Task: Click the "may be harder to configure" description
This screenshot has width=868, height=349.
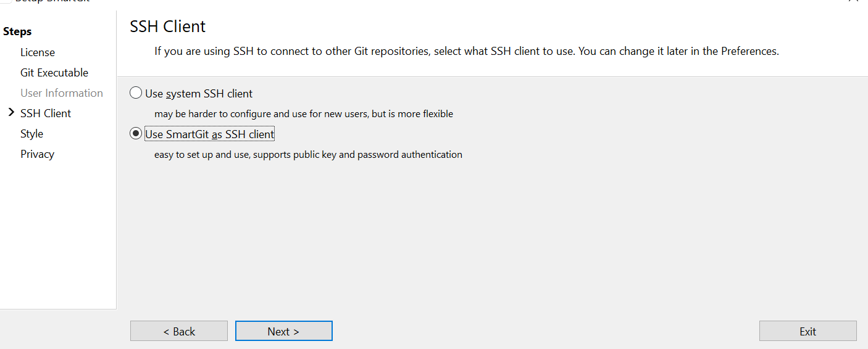Action: pos(304,114)
